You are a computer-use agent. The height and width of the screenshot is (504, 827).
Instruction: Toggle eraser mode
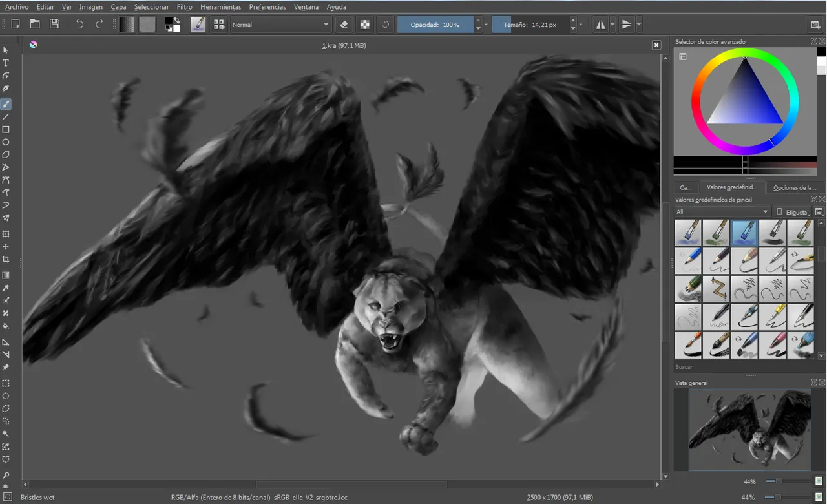click(344, 25)
